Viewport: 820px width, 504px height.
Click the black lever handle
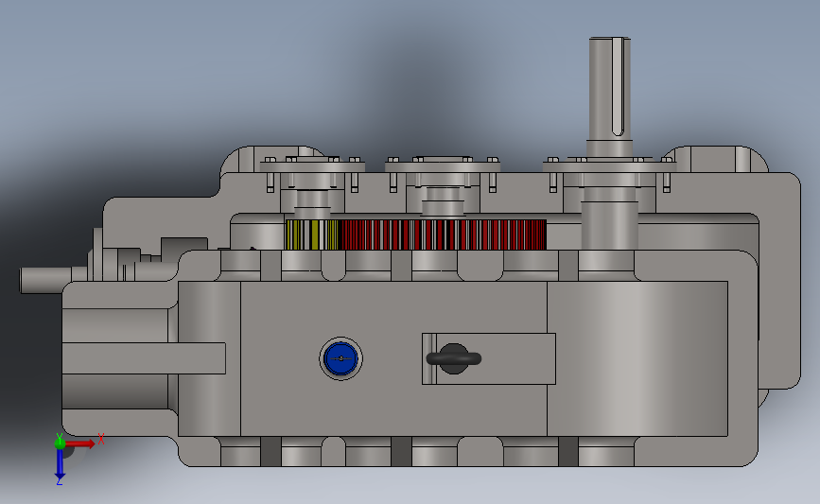pyautogui.click(x=453, y=358)
